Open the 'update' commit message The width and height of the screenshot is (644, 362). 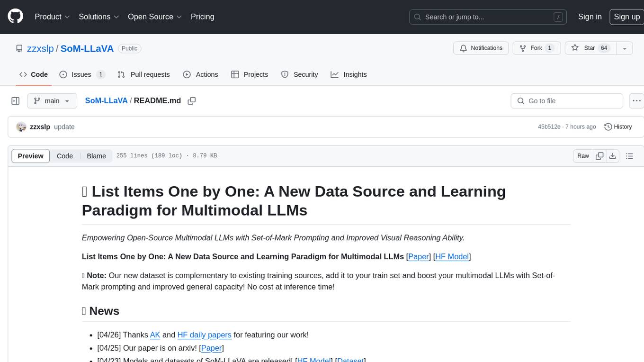[x=64, y=127]
